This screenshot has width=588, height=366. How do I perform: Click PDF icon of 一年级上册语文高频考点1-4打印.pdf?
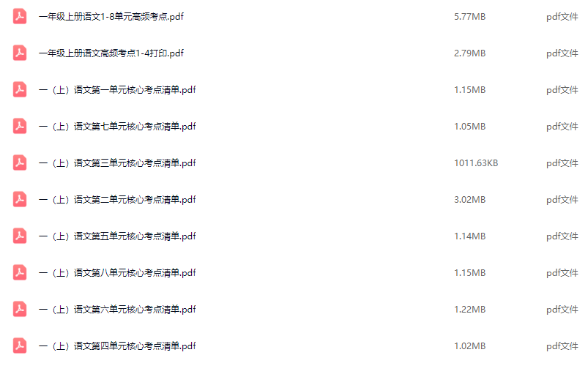20,53
